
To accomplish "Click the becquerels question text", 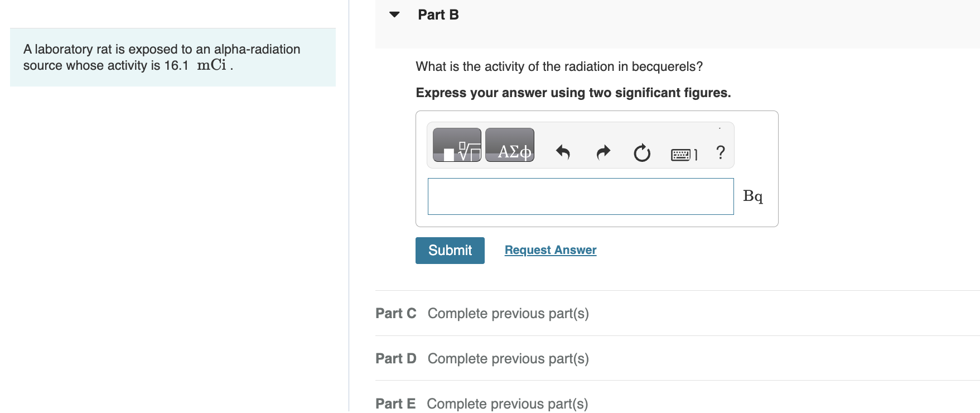I will 559,66.
